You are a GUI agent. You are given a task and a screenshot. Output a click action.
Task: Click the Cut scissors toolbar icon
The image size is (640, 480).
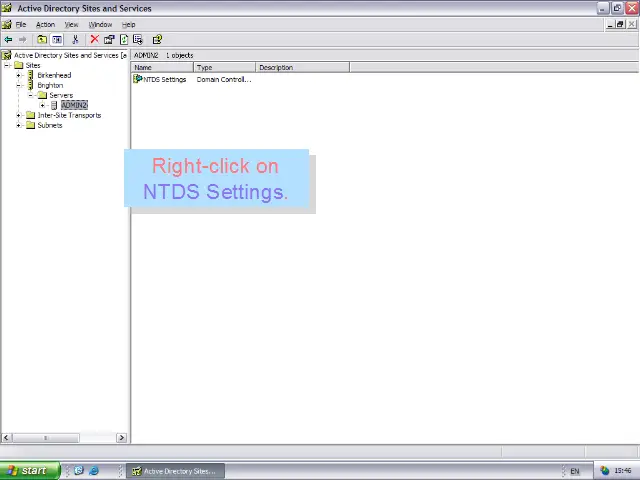(x=75, y=40)
